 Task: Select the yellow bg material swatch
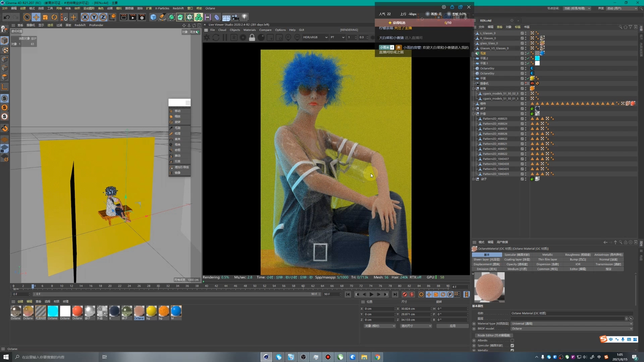(151, 311)
